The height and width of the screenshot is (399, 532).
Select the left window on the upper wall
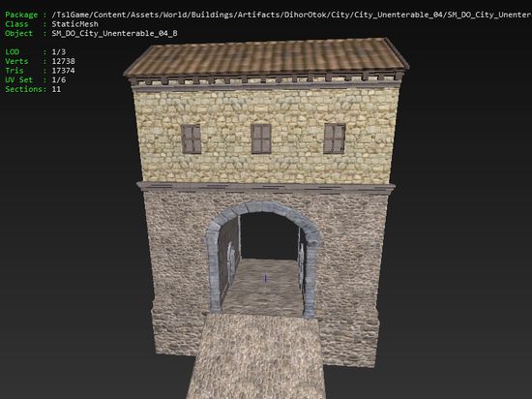[191, 138]
